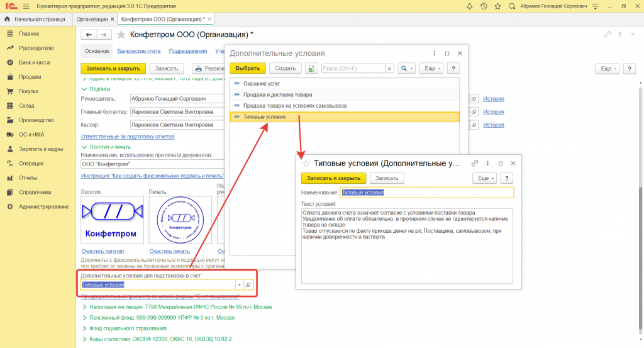644x348 pixels.
Task: Star the Конфетпром ООО organization form
Action: point(121,35)
